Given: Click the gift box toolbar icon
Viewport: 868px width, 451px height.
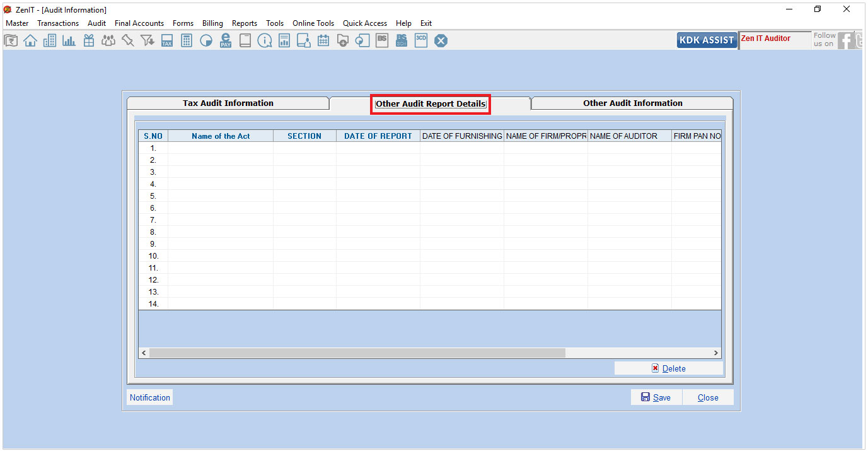Looking at the screenshot, I should click(89, 41).
